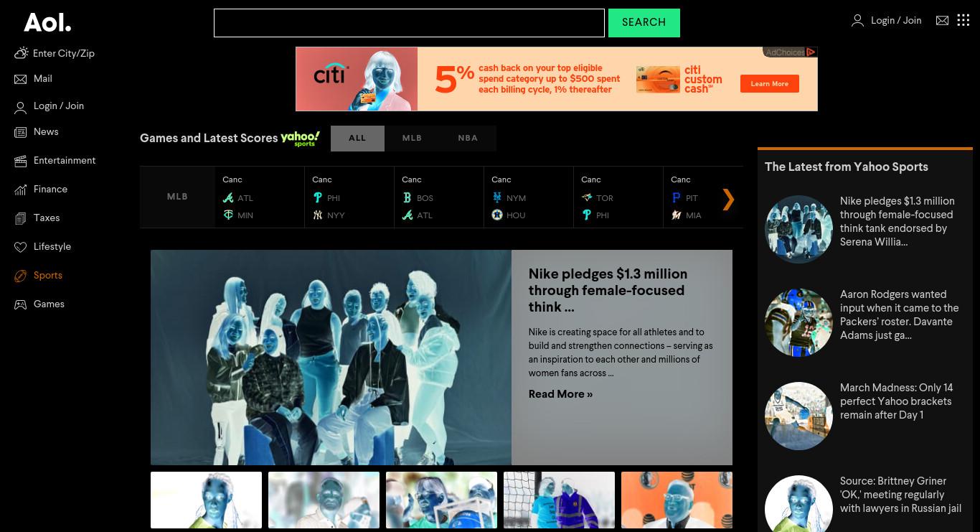Click the Taxes document icon
980x532 pixels.
click(x=21, y=218)
